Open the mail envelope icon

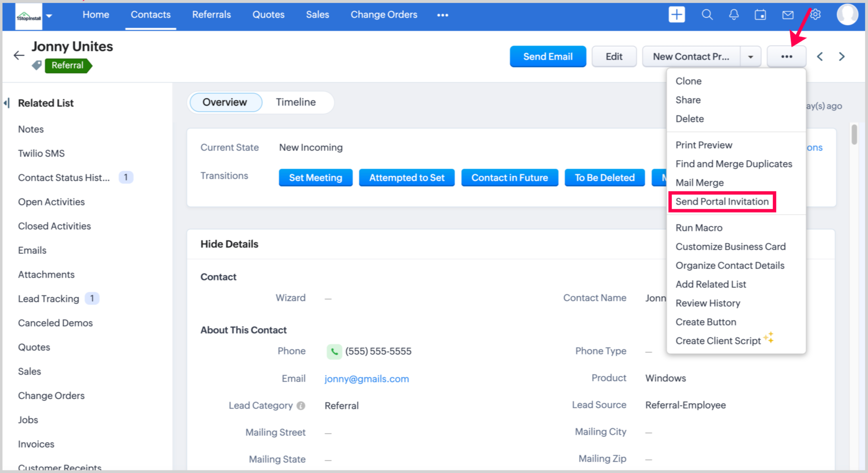coord(788,15)
